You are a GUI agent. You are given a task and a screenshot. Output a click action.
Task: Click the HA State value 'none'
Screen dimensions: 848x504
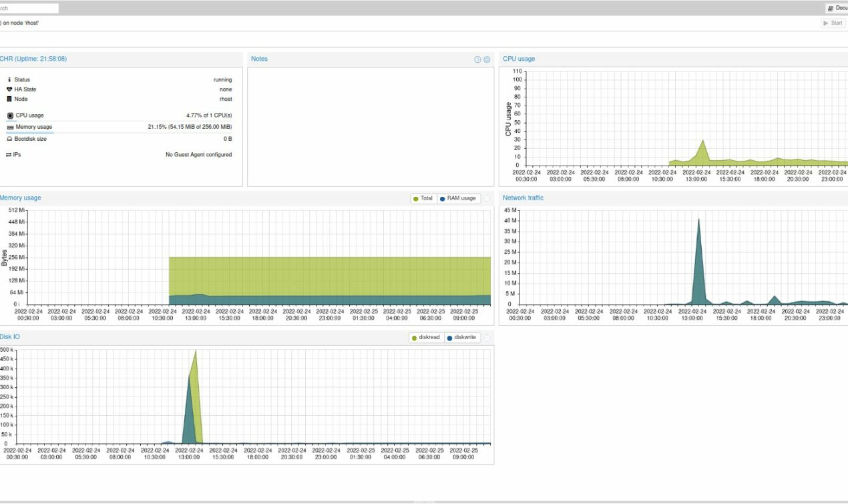(226, 89)
